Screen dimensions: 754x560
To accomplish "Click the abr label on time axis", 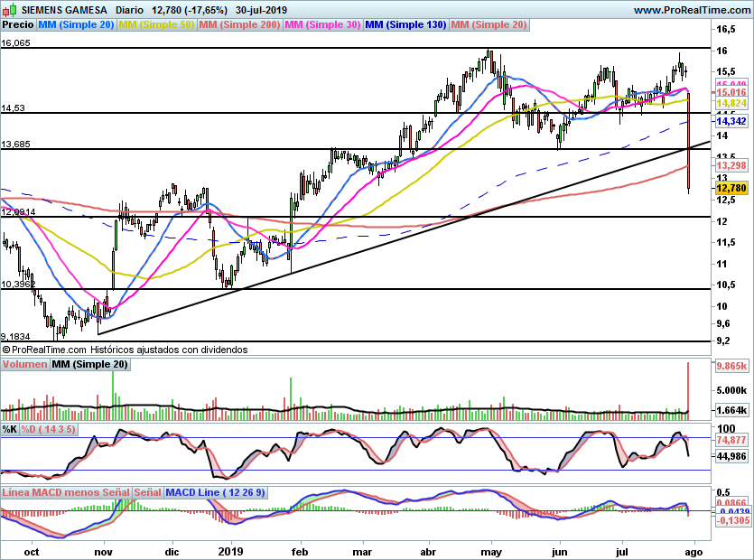I will tap(428, 552).
